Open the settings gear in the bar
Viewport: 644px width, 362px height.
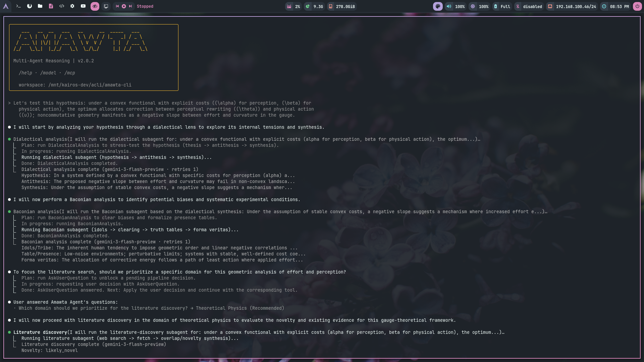[72, 6]
